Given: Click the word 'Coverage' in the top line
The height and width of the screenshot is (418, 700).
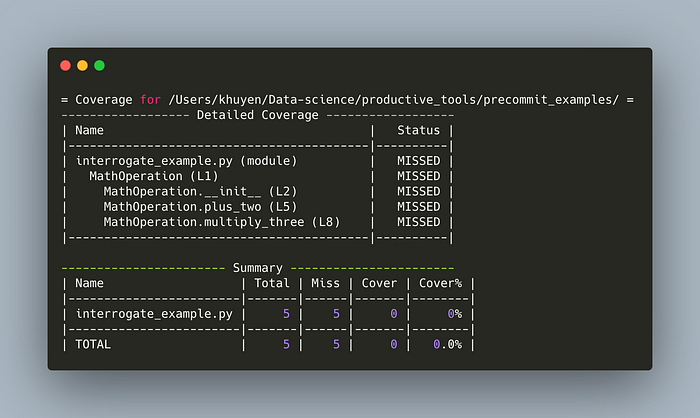Looking at the screenshot, I should (x=104, y=100).
